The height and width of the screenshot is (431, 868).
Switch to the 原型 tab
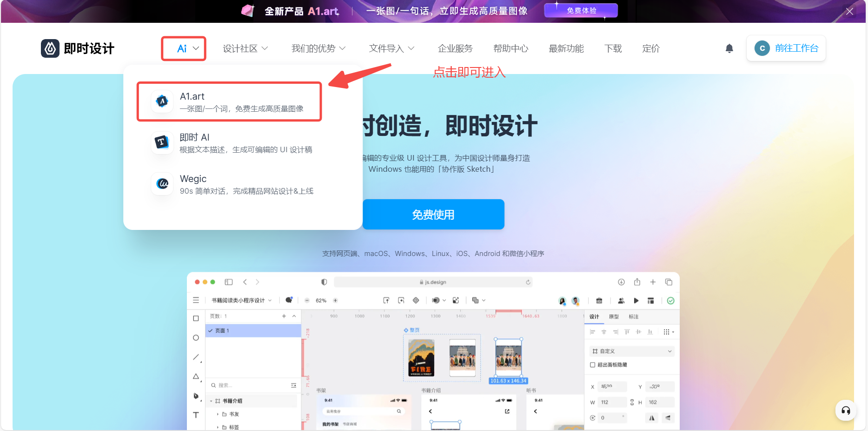(614, 317)
